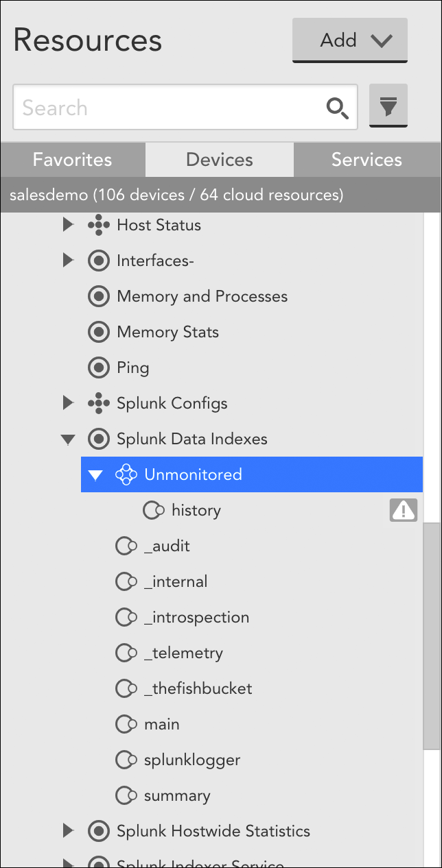
Task: Switch to the Devices tab
Action: (x=220, y=160)
